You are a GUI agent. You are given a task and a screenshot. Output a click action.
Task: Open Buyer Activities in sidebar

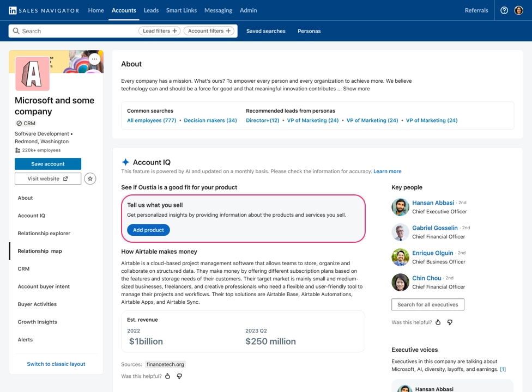[x=37, y=304]
